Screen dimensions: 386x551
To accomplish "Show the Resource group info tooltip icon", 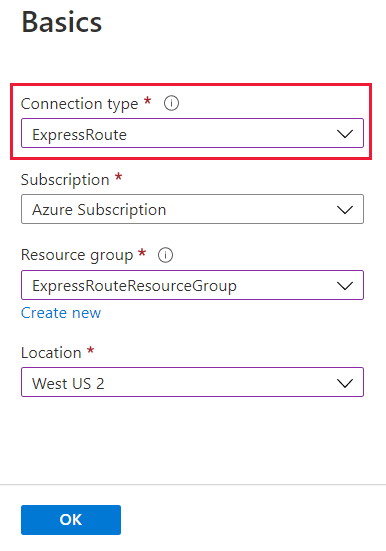I will [x=165, y=255].
